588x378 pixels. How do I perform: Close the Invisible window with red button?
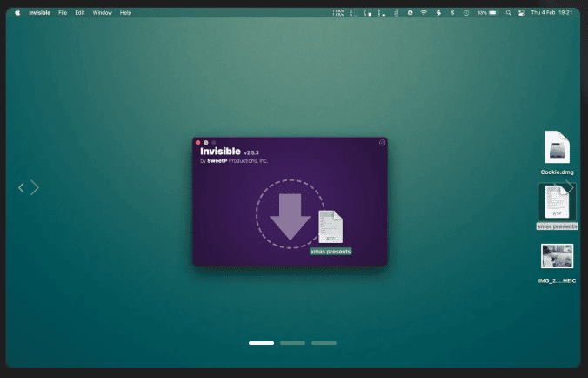[x=198, y=143]
